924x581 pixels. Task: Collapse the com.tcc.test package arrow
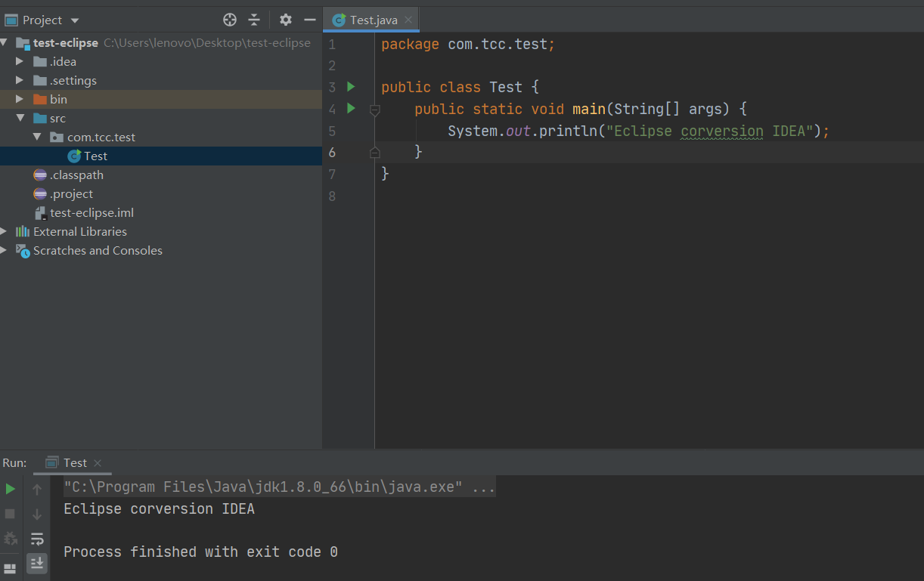tap(37, 137)
